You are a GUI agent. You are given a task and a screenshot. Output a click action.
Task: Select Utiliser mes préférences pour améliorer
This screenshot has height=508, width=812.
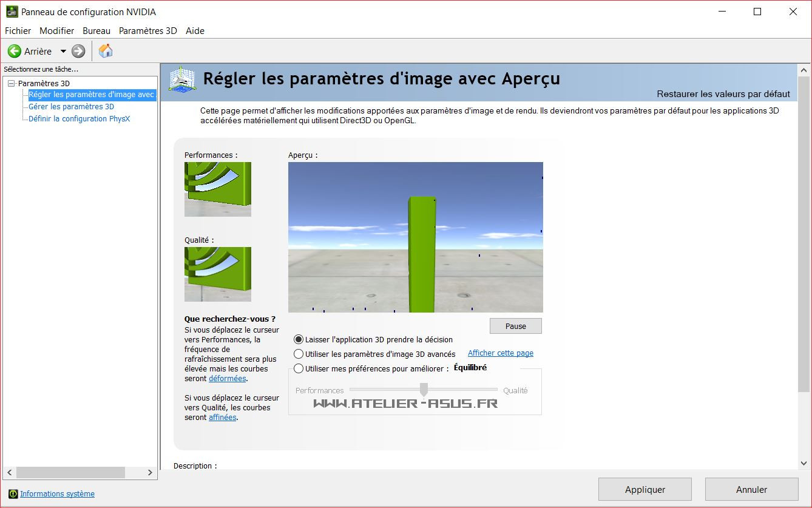(x=371, y=368)
